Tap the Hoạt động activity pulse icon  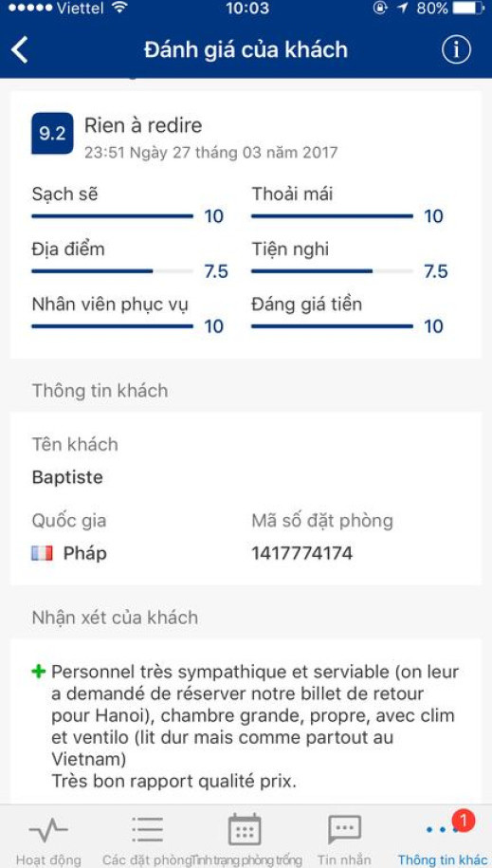pos(48,830)
